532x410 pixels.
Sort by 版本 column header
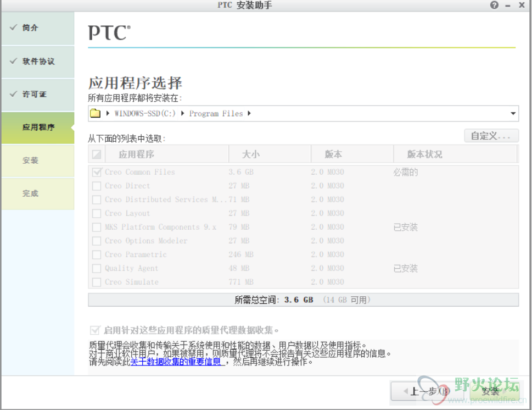[x=352, y=154]
